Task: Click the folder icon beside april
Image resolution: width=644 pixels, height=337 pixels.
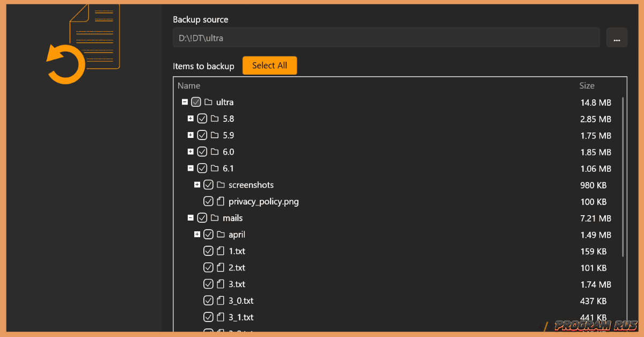Action: [220, 234]
